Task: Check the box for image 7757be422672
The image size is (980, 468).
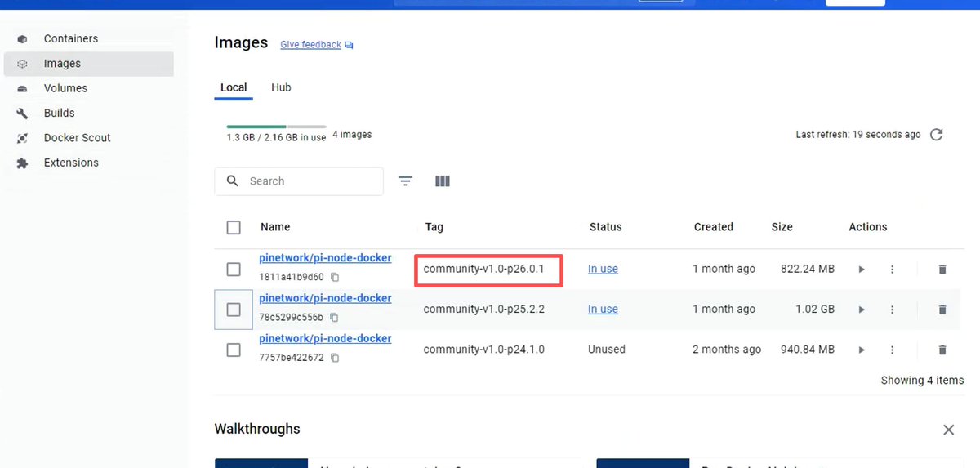Action: 234,350
